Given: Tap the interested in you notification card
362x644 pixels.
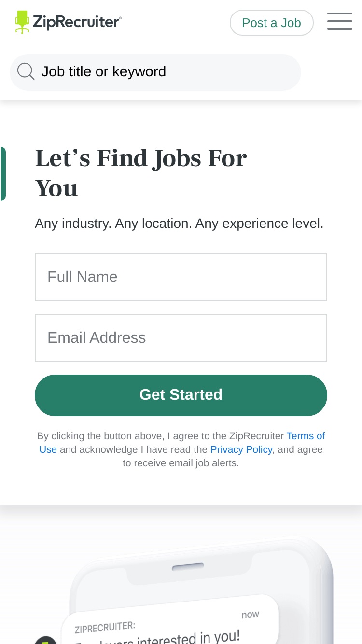Looking at the screenshot, I should tap(170, 623).
